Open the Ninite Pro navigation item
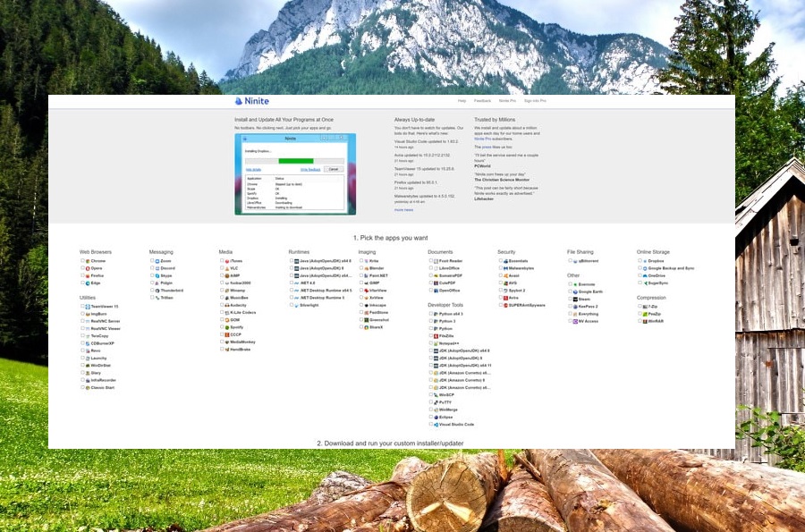 (506, 100)
